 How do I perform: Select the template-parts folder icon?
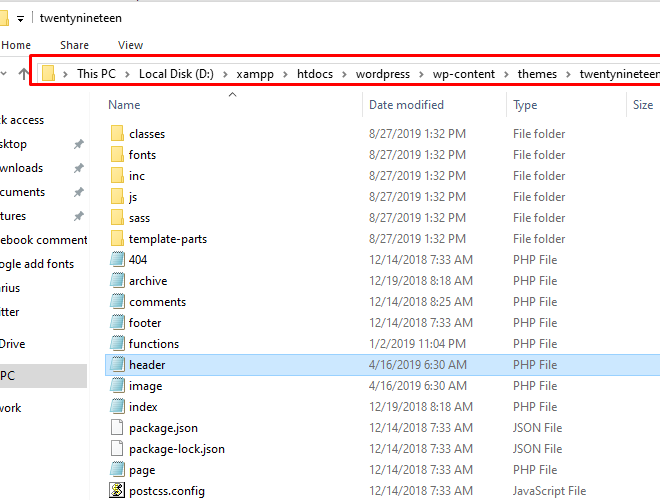(x=117, y=239)
